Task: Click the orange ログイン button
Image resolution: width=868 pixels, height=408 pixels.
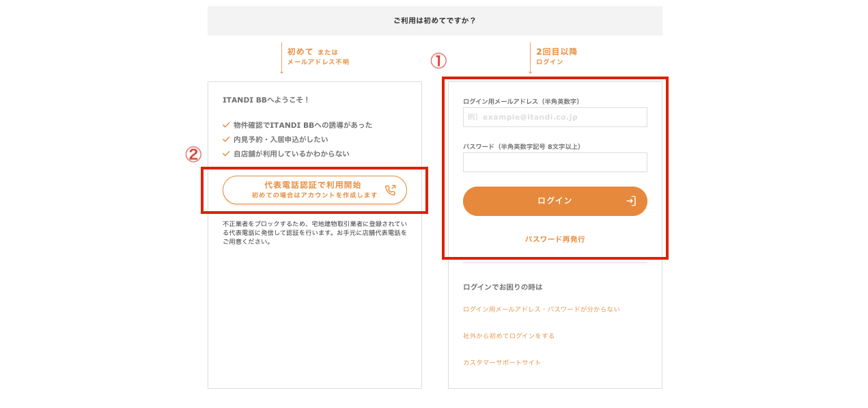Action: tap(555, 201)
